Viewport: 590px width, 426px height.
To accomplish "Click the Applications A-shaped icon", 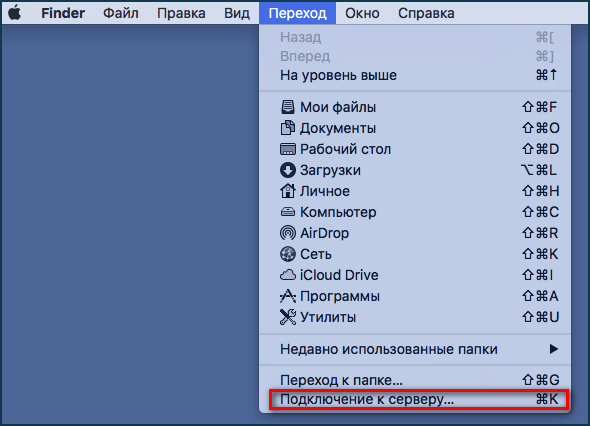I will [288, 296].
